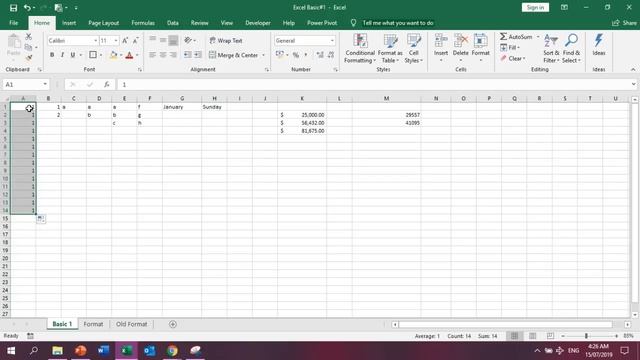Center text horizontally
The height and width of the screenshot is (360, 640).
(163, 55)
